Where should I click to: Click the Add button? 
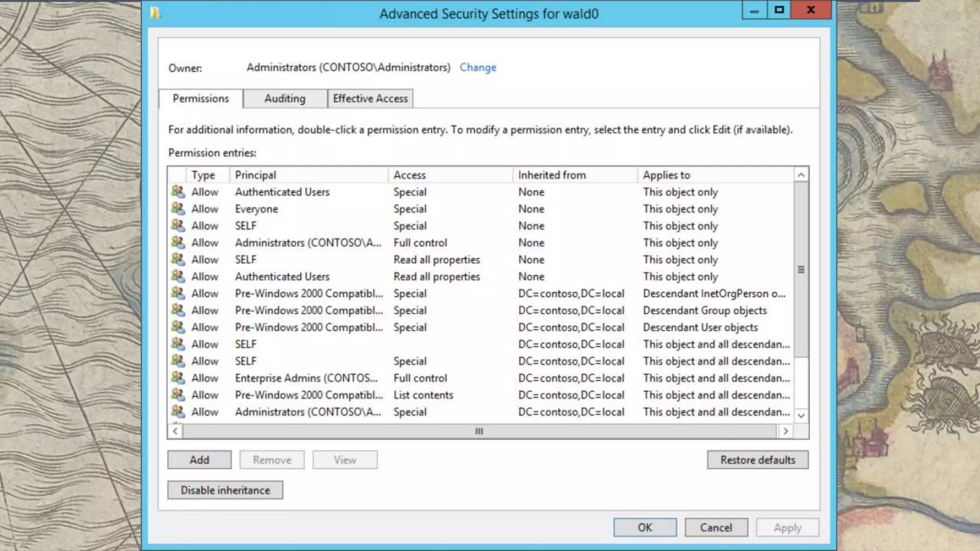tap(199, 460)
